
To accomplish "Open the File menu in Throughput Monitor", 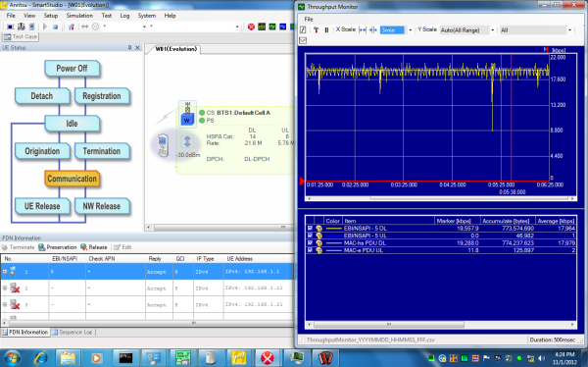I will [x=309, y=20].
